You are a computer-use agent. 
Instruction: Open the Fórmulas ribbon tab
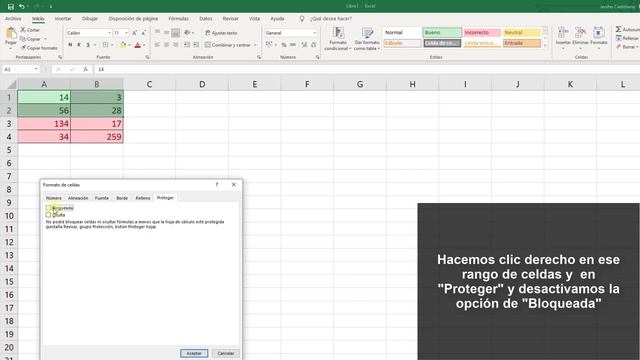pyautogui.click(x=178, y=19)
